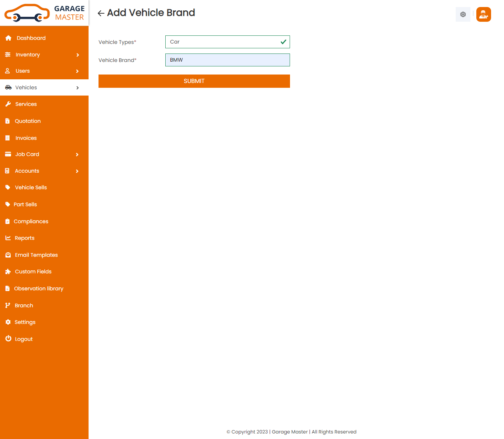Expand the Job Card submenu chevron
Screen dimensions: 504x439
pos(77,155)
